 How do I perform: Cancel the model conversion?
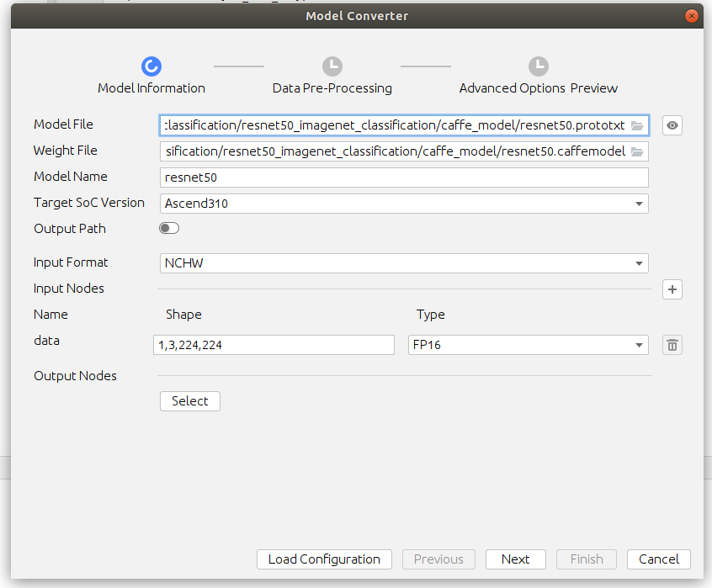(x=659, y=559)
